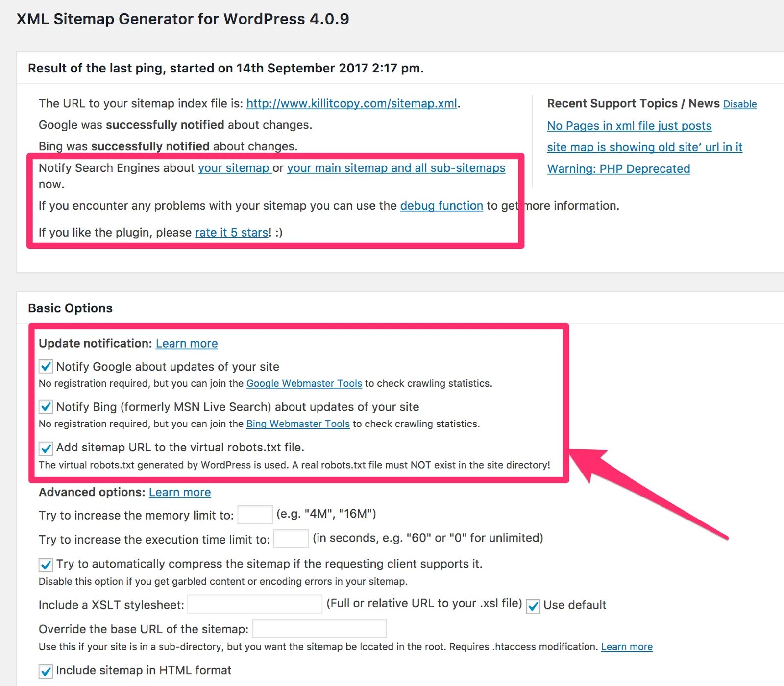Toggle 'Use default' XSLT stylesheet checkbox
The image size is (784, 686).
click(533, 606)
